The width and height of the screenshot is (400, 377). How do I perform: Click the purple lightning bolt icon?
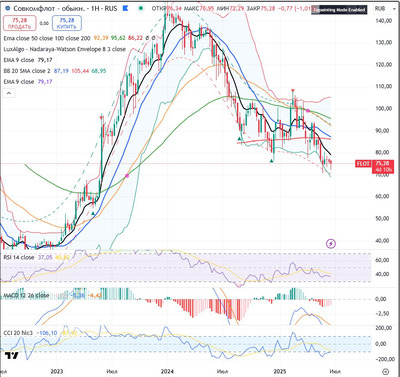[330, 244]
